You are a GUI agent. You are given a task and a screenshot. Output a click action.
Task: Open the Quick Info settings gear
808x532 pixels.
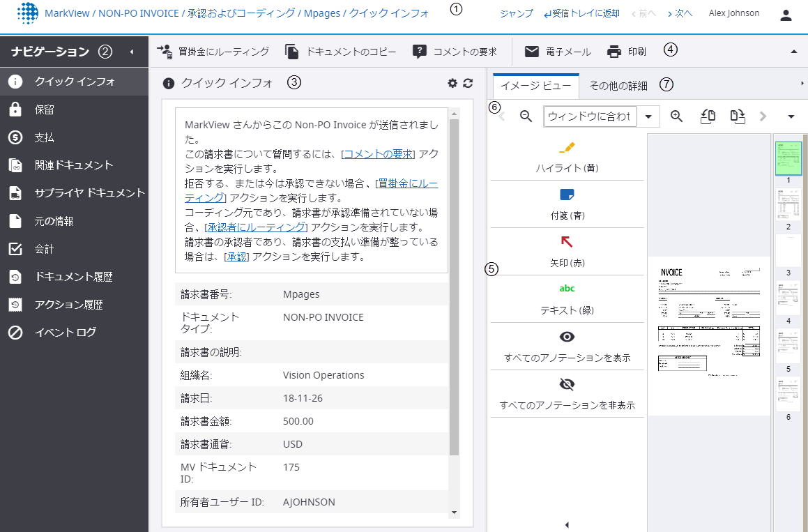453,82
